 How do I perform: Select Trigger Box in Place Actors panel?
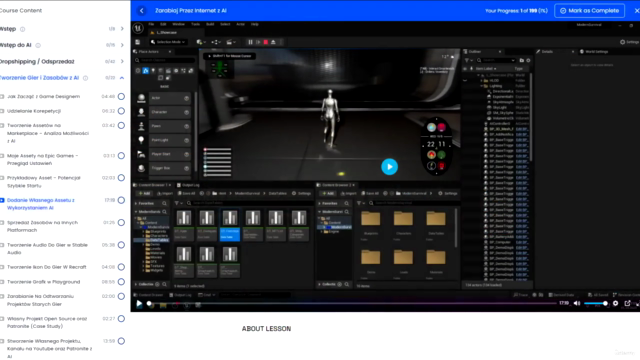163,168
